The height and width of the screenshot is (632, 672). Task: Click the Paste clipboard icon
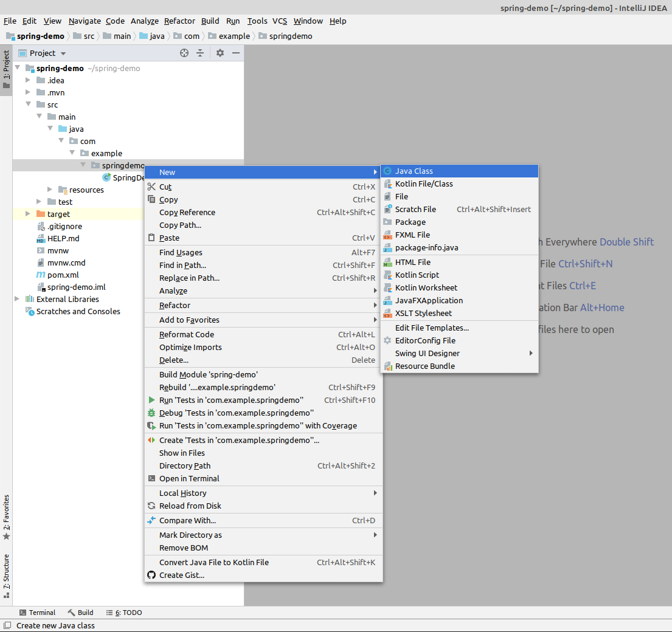pyautogui.click(x=151, y=238)
